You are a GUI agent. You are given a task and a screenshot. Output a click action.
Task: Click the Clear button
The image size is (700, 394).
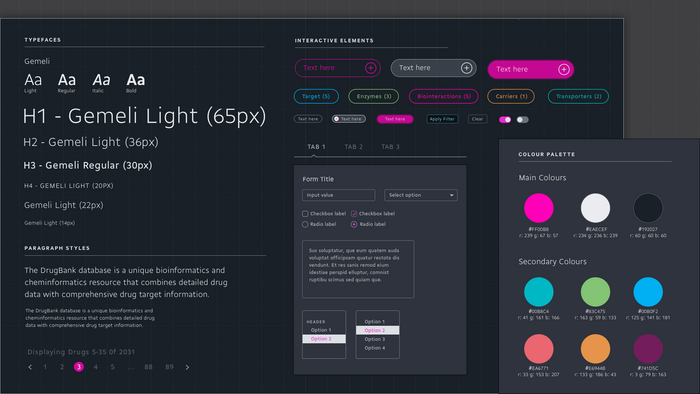click(477, 119)
